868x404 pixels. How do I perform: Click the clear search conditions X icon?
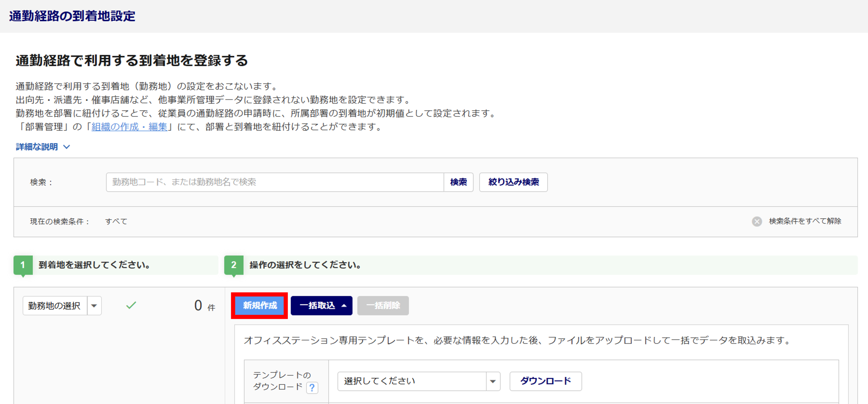[x=757, y=221]
